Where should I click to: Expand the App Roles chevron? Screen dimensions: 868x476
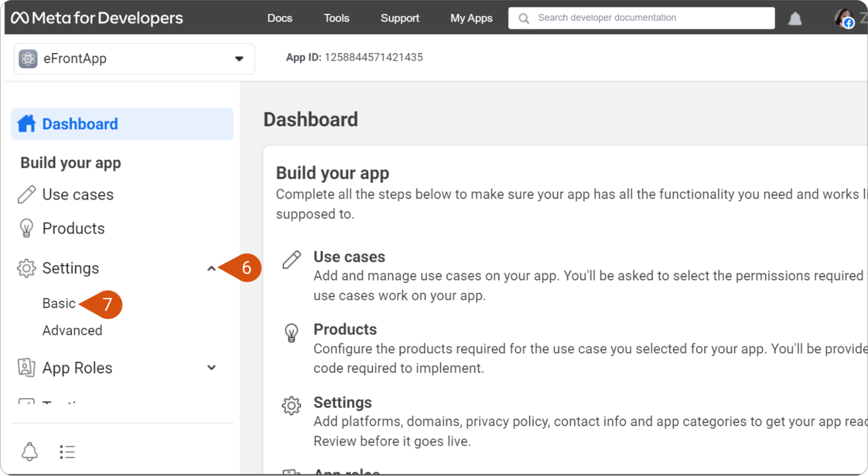pyautogui.click(x=211, y=368)
